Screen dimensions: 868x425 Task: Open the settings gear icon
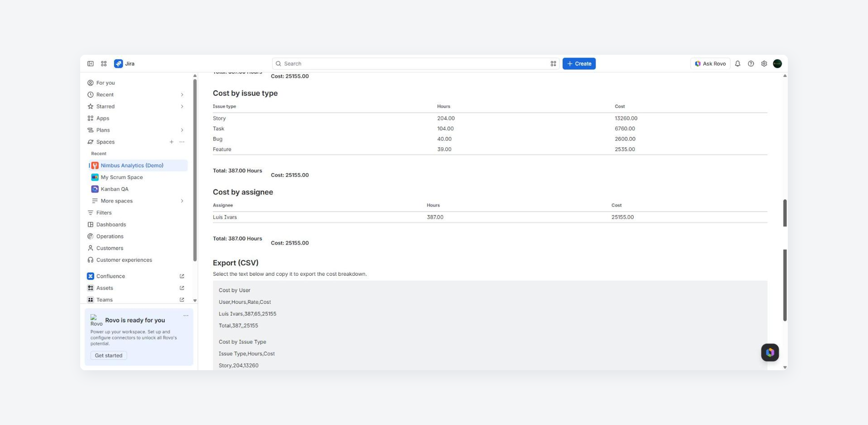click(764, 64)
